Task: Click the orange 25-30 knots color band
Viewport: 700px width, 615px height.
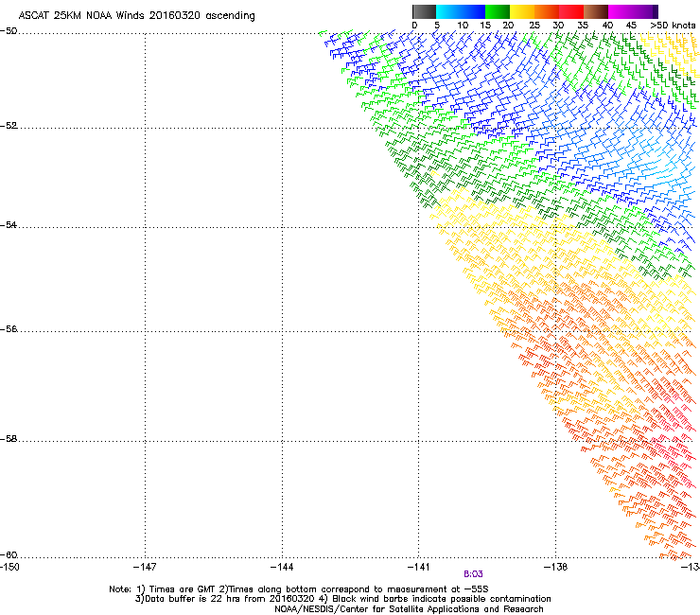Action: pos(547,11)
